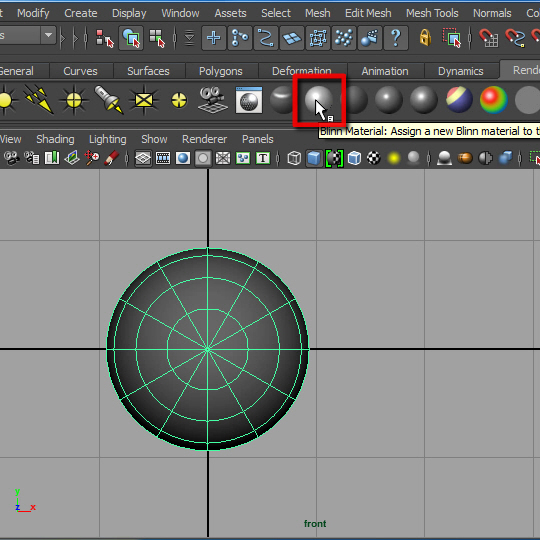Open the menu set dropdown arrow

point(49,35)
